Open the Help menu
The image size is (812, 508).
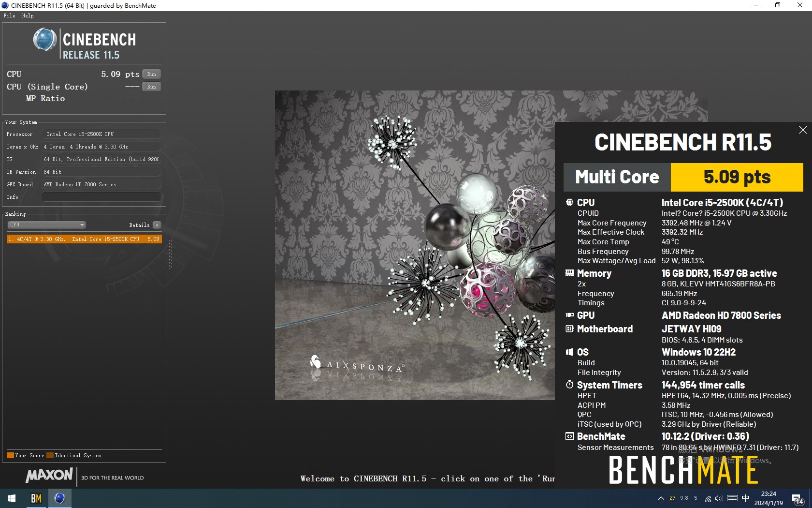pos(28,15)
